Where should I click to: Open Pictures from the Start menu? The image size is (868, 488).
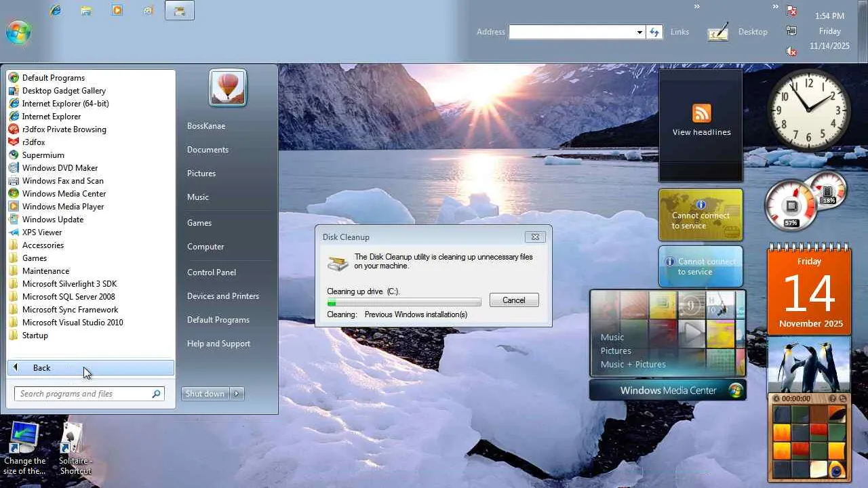pyautogui.click(x=201, y=174)
